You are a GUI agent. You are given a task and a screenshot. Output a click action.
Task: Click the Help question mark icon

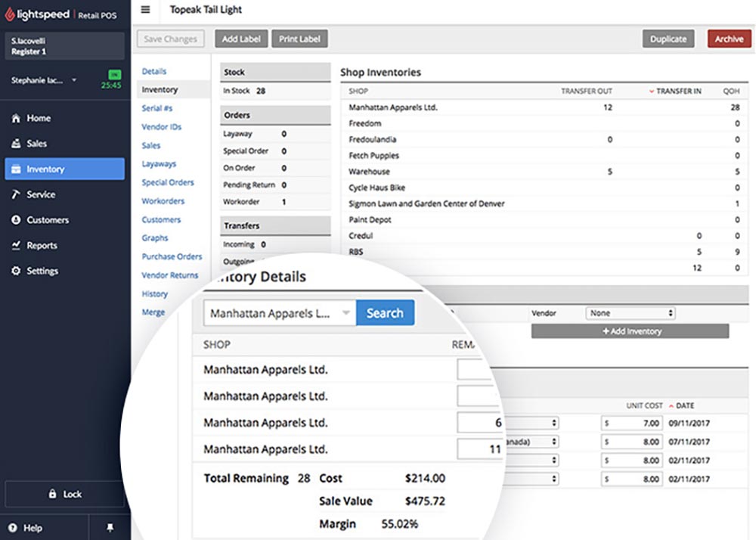[13, 527]
